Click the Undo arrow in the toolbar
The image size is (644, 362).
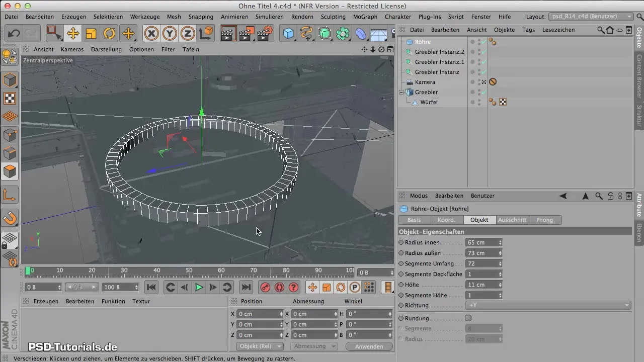(14, 34)
